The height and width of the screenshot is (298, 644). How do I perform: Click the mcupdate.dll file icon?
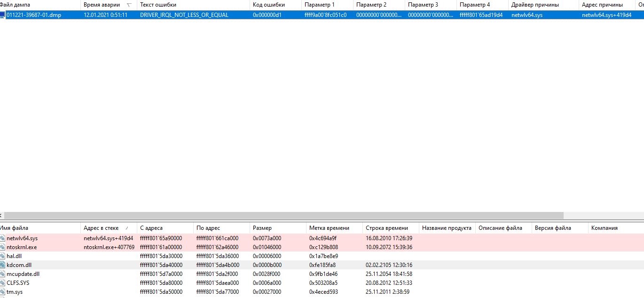click(2, 274)
